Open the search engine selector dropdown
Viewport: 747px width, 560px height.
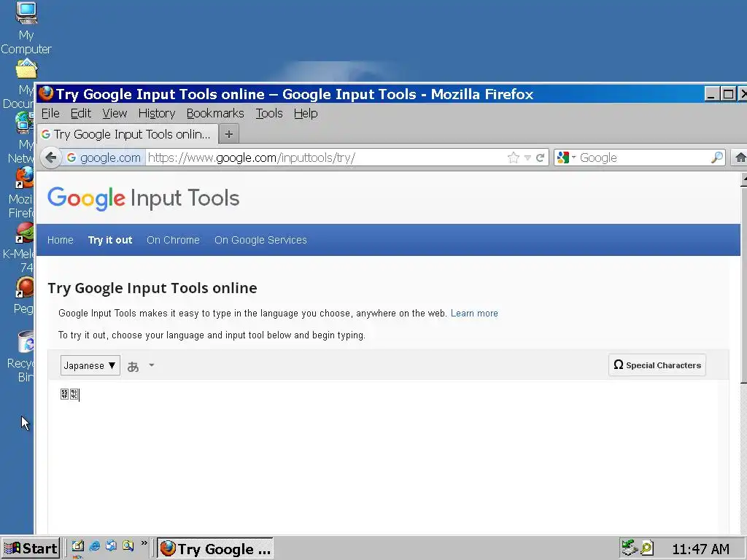566,157
